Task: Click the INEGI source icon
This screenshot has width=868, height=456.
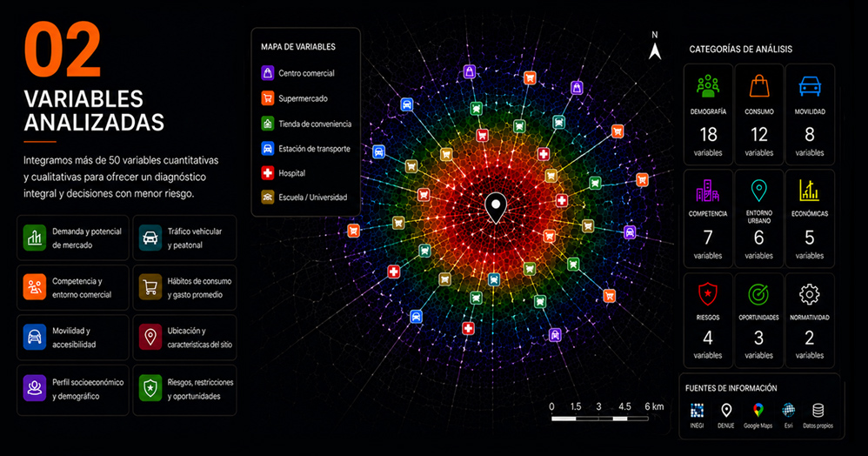Action: click(x=697, y=411)
